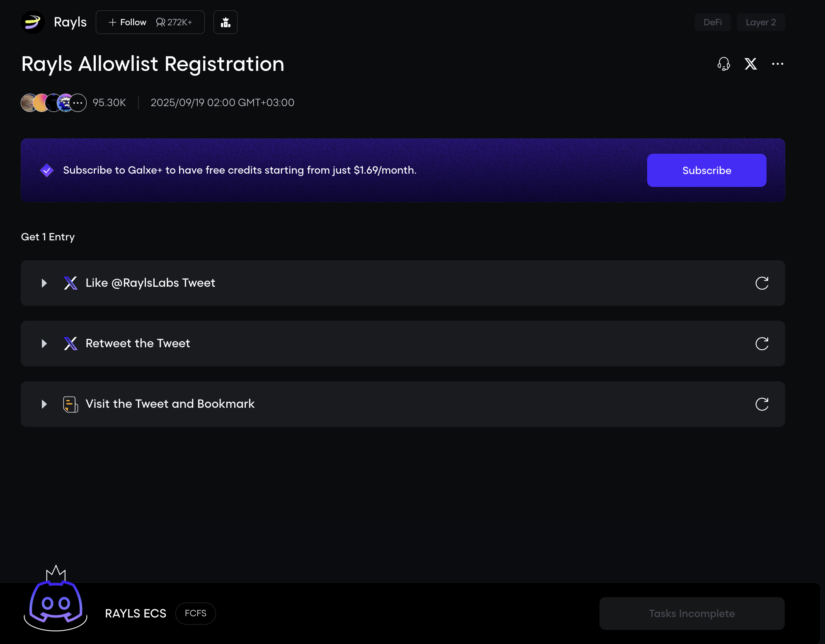Open the support headset icon
Viewport: 825px width, 644px height.
pos(723,64)
